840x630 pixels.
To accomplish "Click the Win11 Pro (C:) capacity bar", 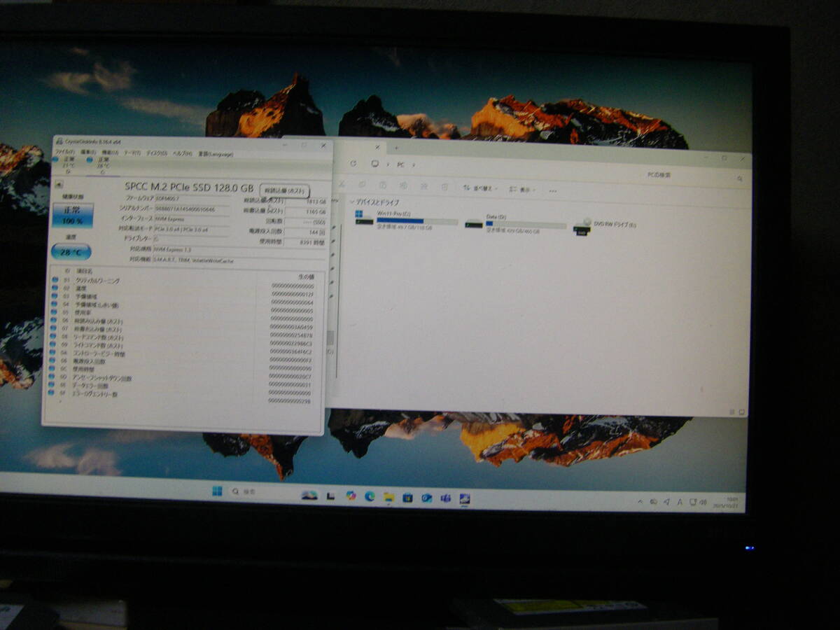I will (x=417, y=221).
